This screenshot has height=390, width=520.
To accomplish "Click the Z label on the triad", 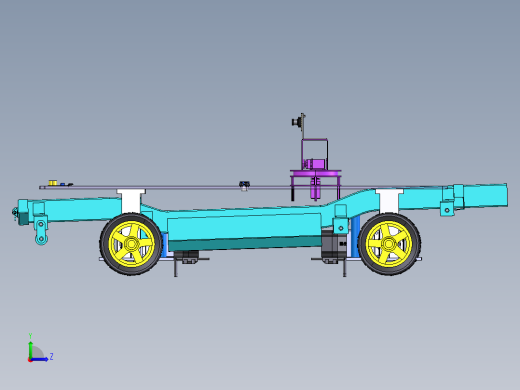I will pyautogui.click(x=51, y=357).
